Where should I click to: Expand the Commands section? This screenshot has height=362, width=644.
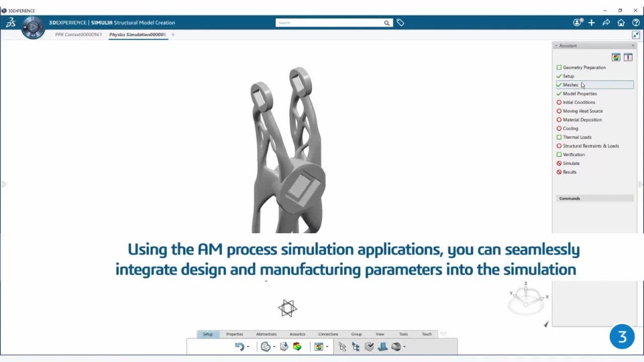[594, 198]
